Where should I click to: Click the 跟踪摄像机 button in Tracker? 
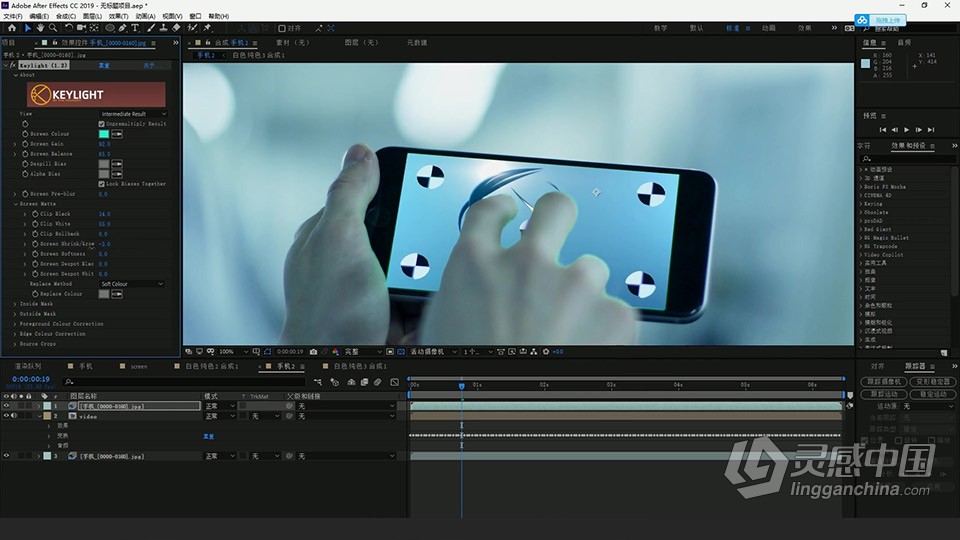click(883, 382)
